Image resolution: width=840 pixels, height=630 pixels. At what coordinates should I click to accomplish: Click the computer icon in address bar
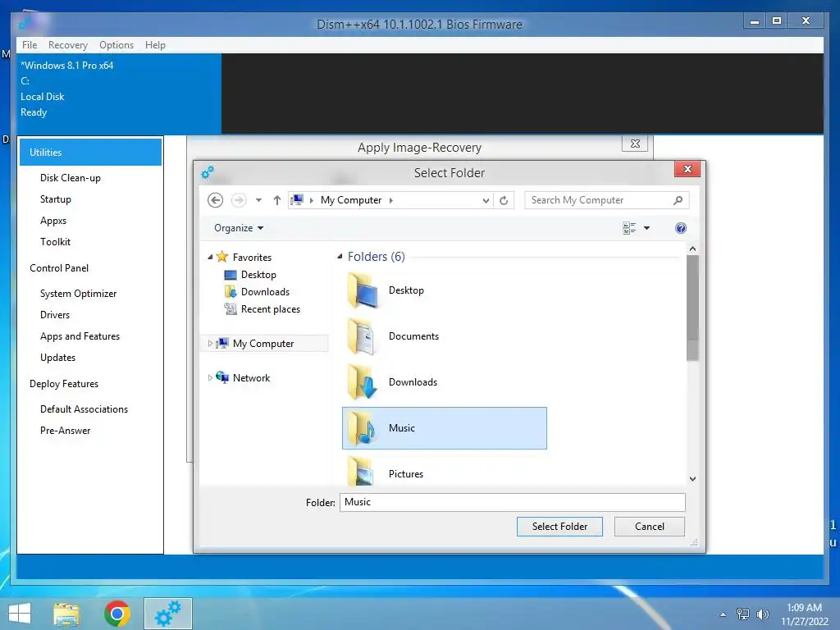296,200
